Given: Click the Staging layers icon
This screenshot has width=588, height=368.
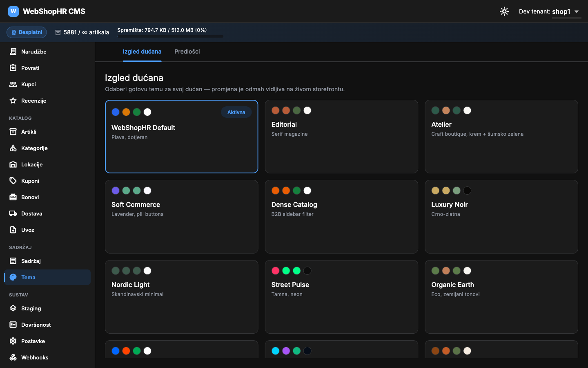Looking at the screenshot, I should point(13,308).
